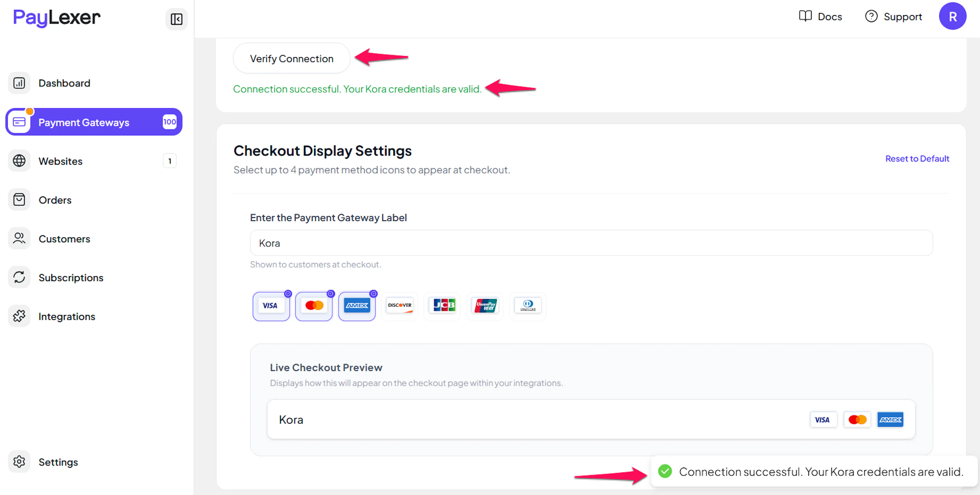Click the Dashboard chart icon
Viewport: 980px width, 495px height.
[x=19, y=83]
